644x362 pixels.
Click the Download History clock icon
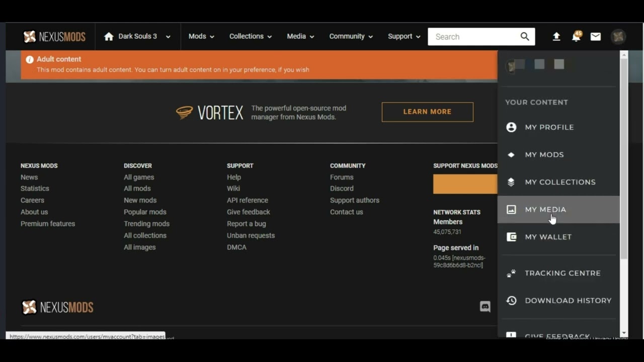click(511, 301)
